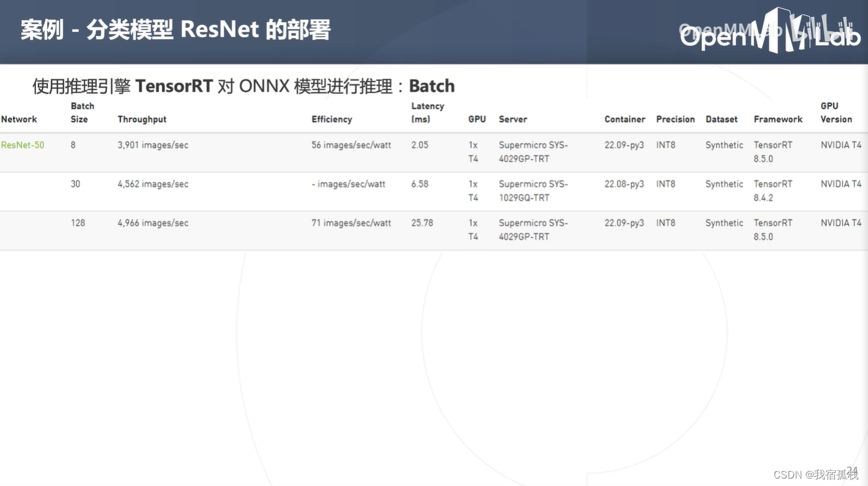Click NVIDIA T4 in the batch 128 row

click(841, 223)
